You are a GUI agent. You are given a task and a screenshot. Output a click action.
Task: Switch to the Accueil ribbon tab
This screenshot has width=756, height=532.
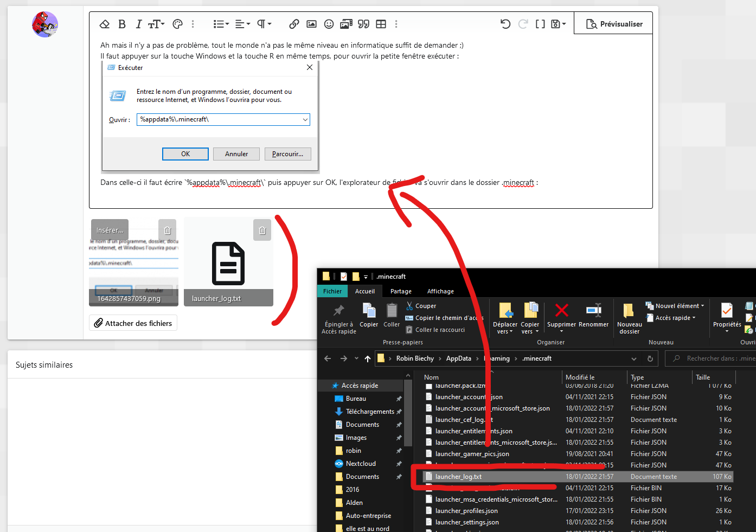pyautogui.click(x=365, y=291)
